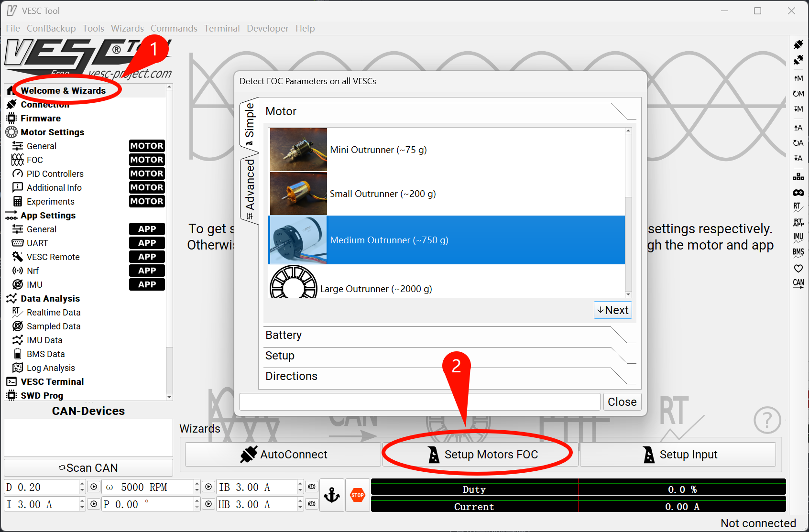Open the Terminal menu
This screenshot has width=809, height=532.
(222, 28)
